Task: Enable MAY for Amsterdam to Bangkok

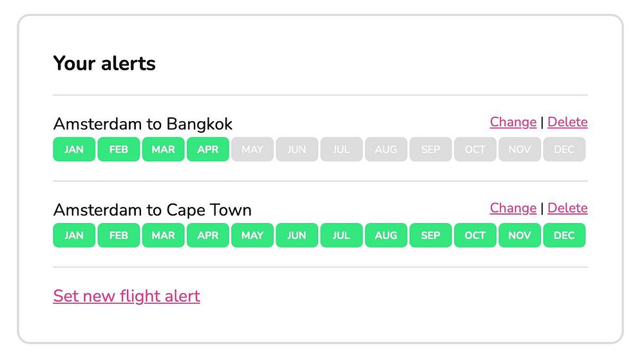Action: tap(252, 150)
